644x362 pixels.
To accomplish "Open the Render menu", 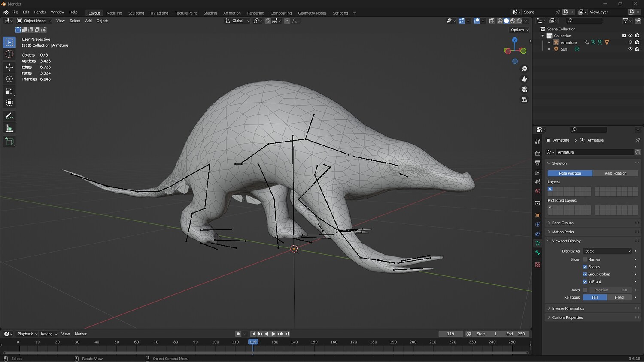I will pos(40,12).
